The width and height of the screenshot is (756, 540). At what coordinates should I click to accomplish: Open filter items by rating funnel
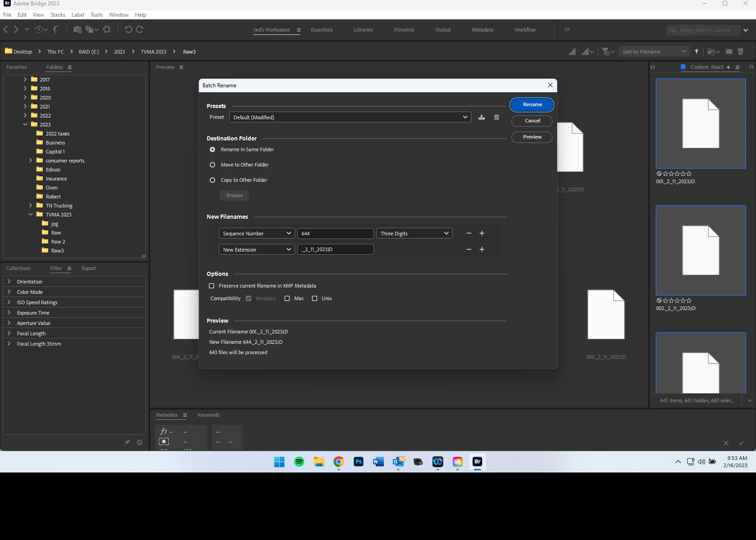(x=608, y=52)
